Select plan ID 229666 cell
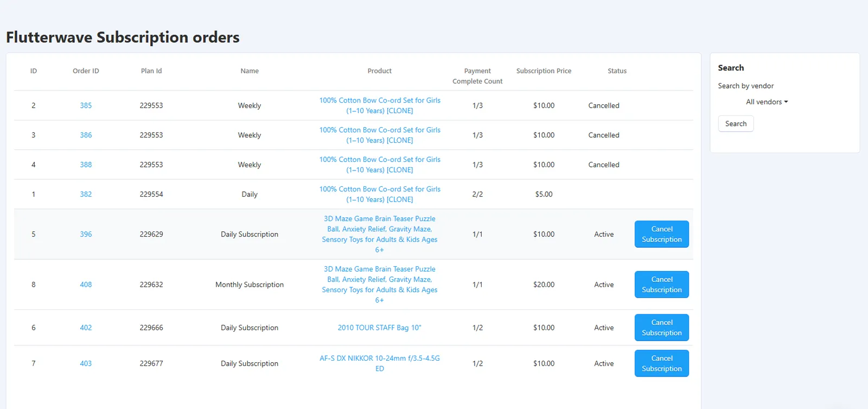 pyautogui.click(x=151, y=328)
